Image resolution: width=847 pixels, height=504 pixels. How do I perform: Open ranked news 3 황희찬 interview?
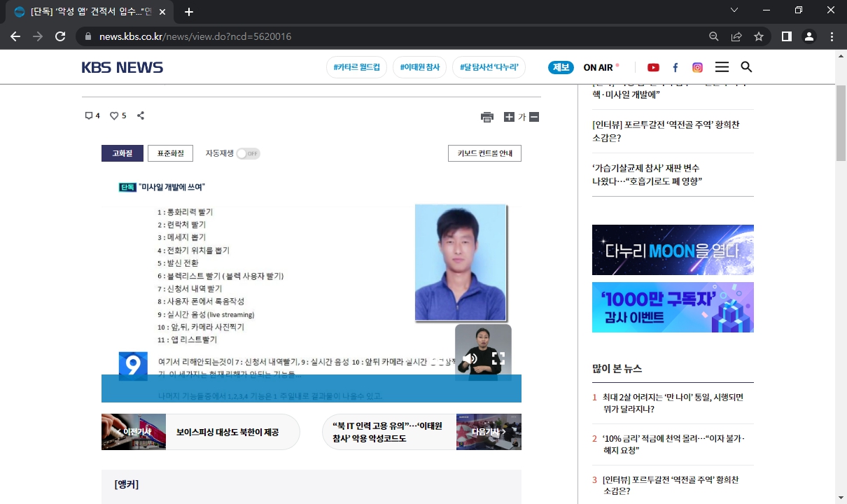[671, 485]
